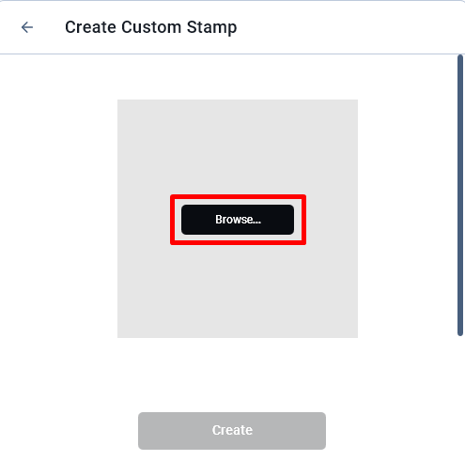Go back using the left arrow icon
465x476 pixels.
pyautogui.click(x=27, y=27)
